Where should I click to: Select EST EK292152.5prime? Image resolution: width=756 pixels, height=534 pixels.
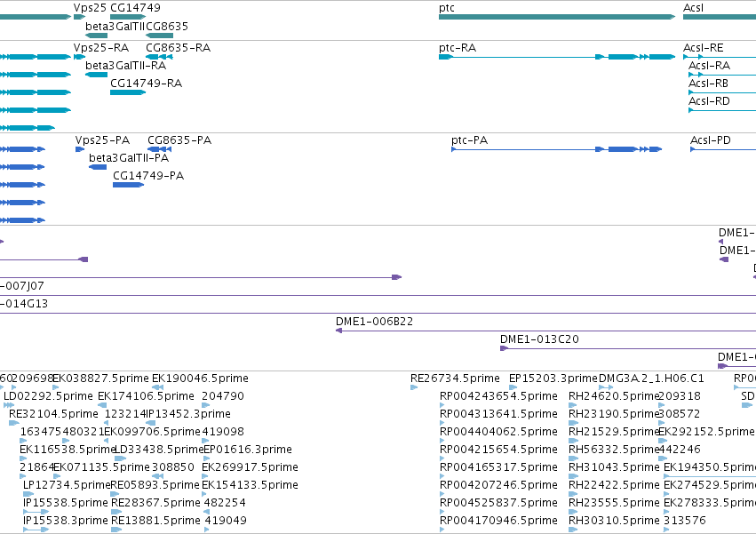(x=706, y=432)
